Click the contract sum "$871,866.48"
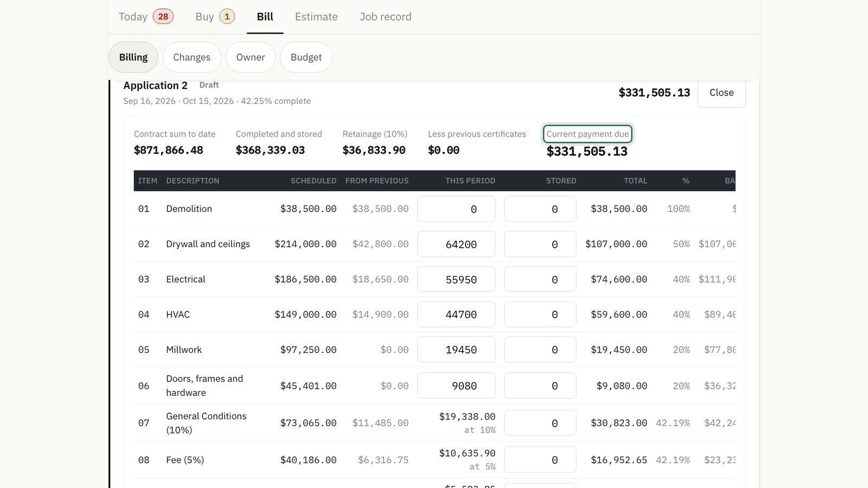Viewport: 868px width, 488px height. click(x=169, y=150)
